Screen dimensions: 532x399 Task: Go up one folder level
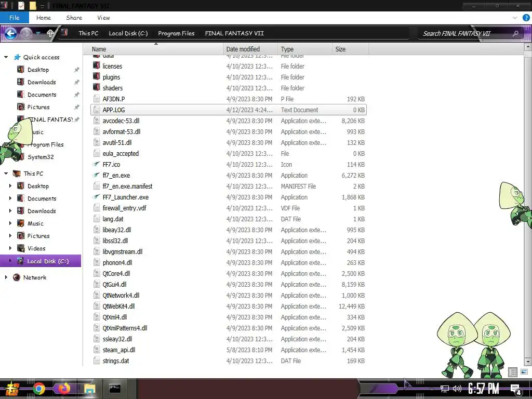click(x=50, y=33)
